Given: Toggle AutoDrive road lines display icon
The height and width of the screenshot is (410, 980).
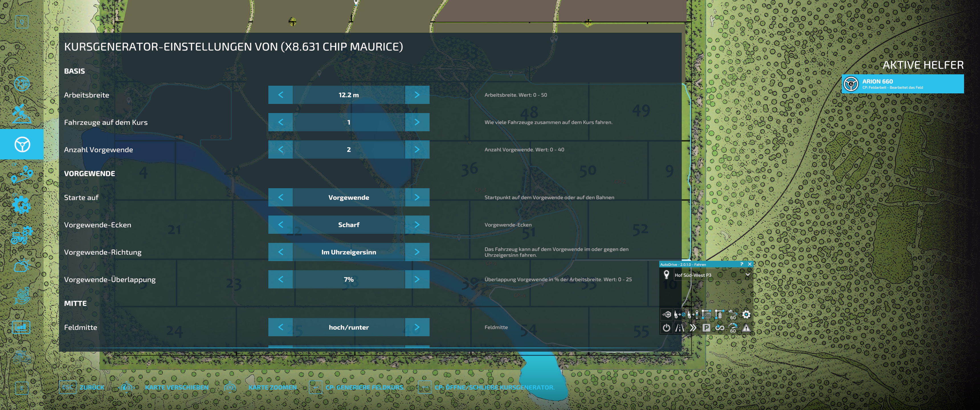Looking at the screenshot, I should coord(679,328).
